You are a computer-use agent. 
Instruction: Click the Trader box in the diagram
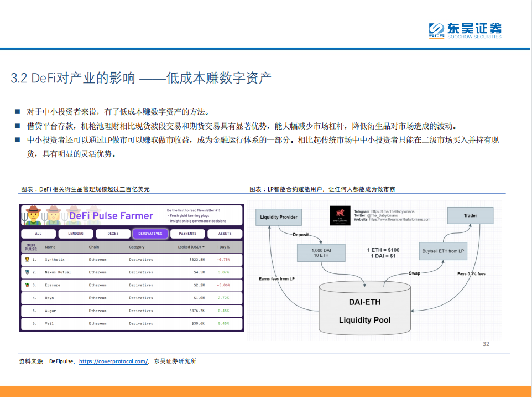click(x=470, y=215)
